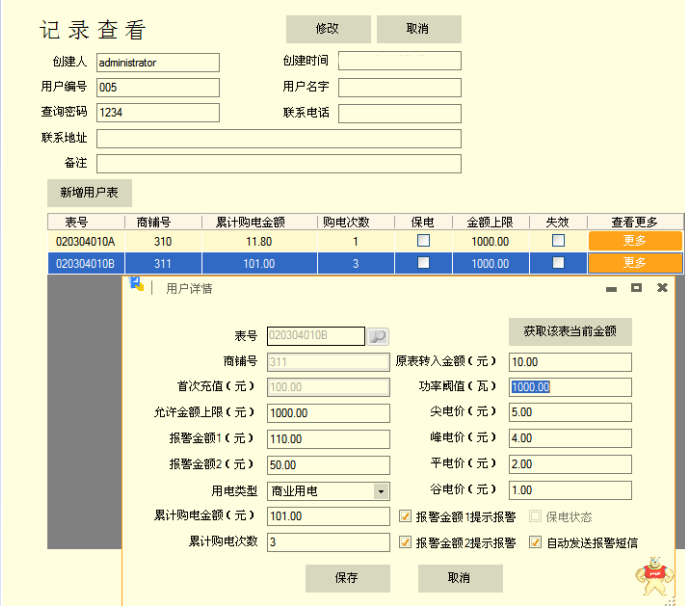
Task: Save user details with 保存 button
Action: tap(347, 578)
